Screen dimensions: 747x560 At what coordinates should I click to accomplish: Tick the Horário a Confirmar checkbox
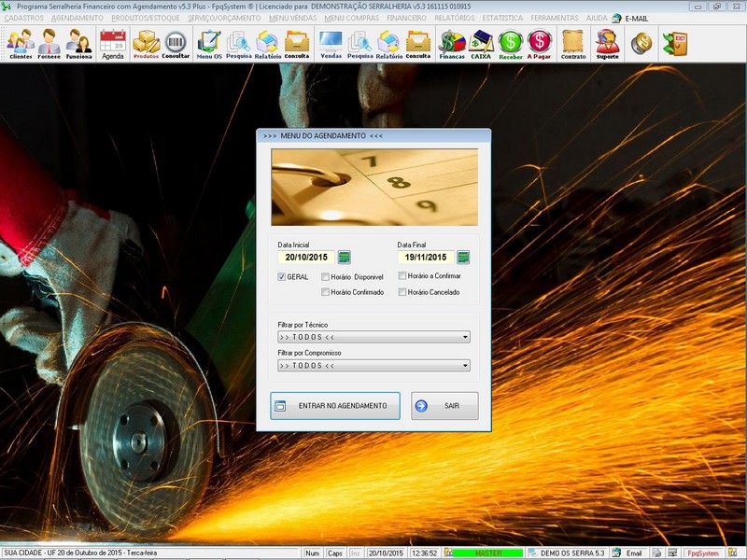pos(402,276)
